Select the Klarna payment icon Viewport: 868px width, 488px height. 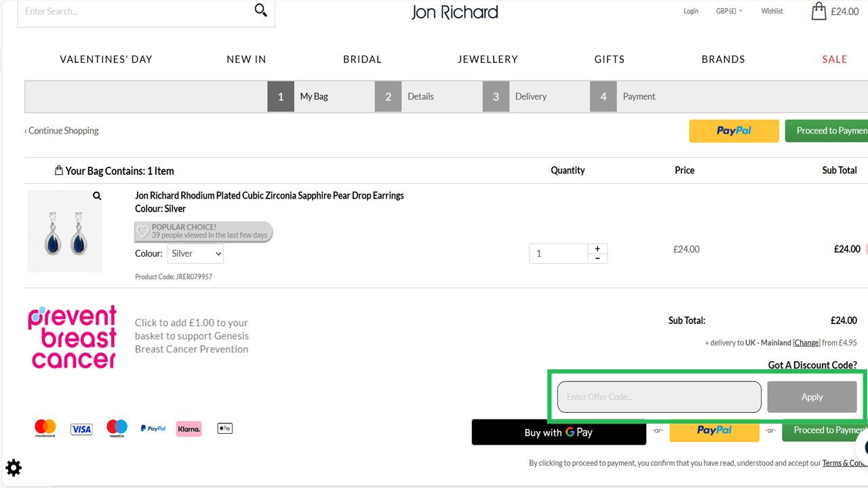point(189,428)
